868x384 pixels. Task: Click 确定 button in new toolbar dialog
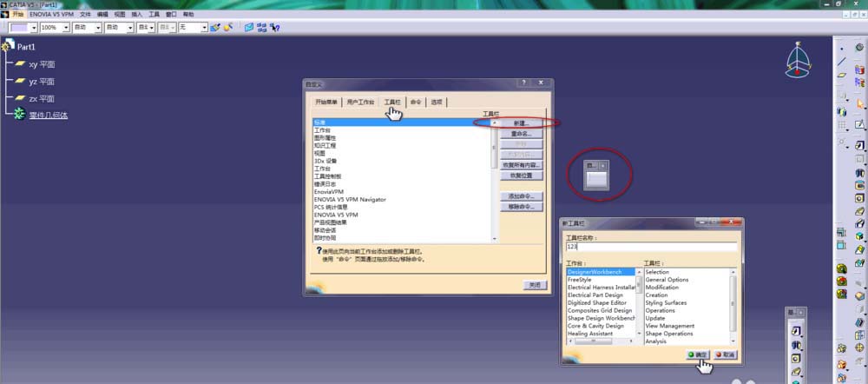click(698, 354)
